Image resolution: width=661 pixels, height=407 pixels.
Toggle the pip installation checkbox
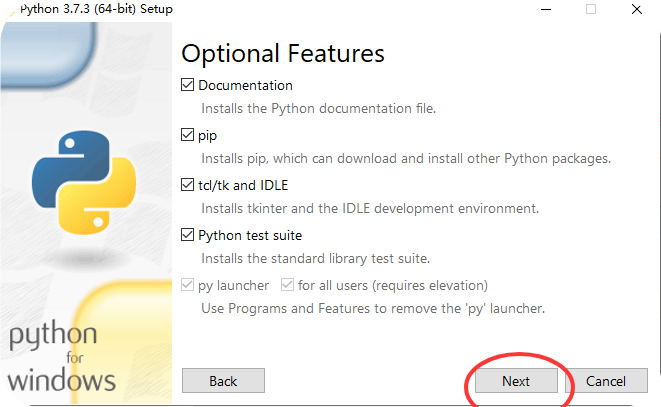click(x=188, y=135)
